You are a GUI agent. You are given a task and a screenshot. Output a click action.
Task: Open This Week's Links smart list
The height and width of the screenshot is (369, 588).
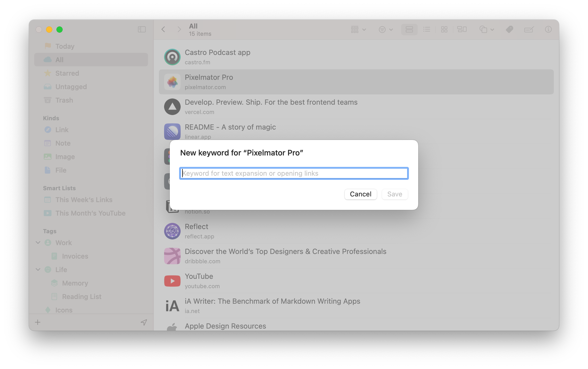click(x=84, y=200)
